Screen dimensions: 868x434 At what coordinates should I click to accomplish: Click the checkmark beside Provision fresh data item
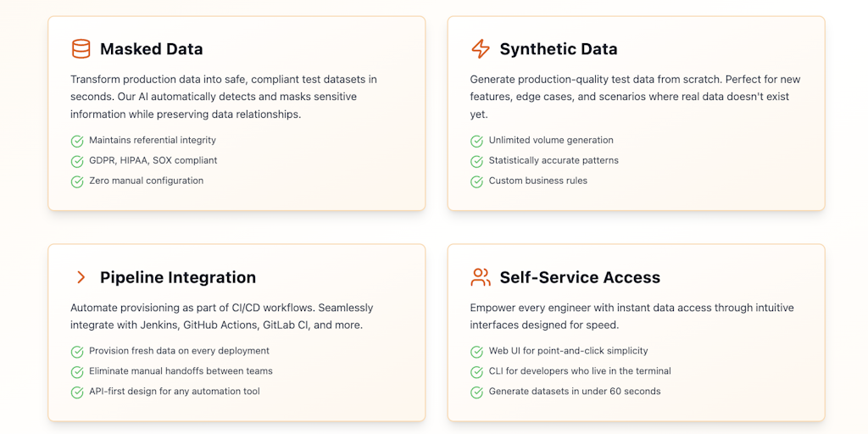[77, 351]
